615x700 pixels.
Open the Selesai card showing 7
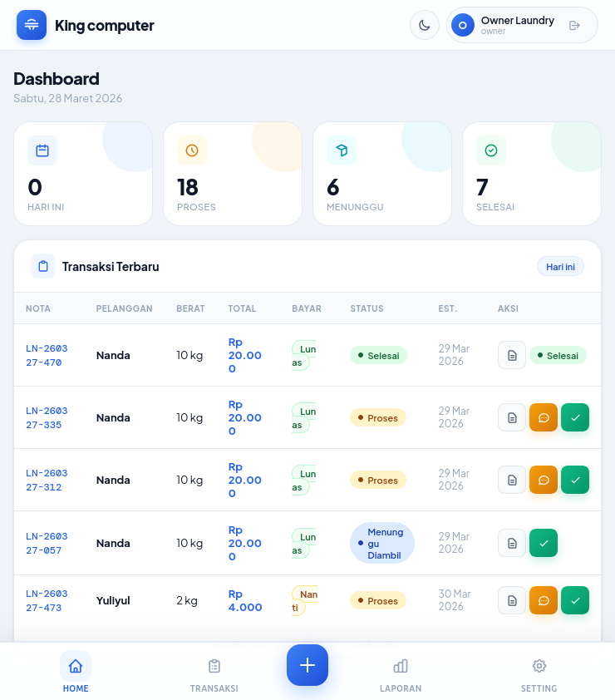coord(532,174)
